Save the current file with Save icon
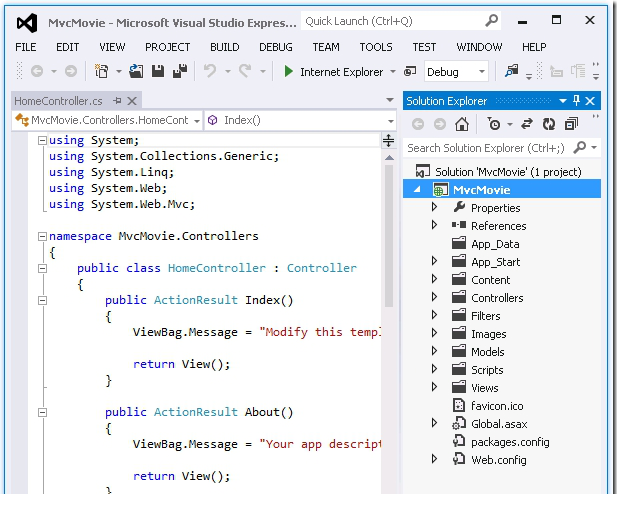The height and width of the screenshot is (513, 617). click(x=158, y=71)
